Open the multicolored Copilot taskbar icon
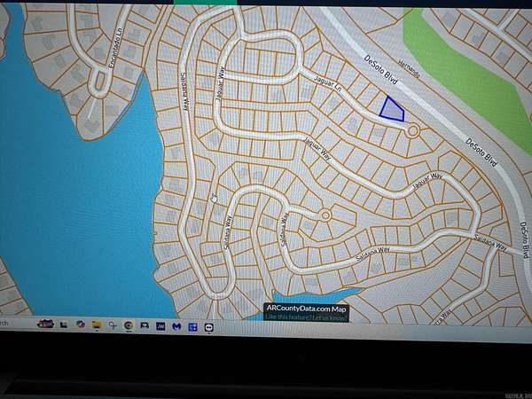Viewport: 532px width, 399px height. 80,325
